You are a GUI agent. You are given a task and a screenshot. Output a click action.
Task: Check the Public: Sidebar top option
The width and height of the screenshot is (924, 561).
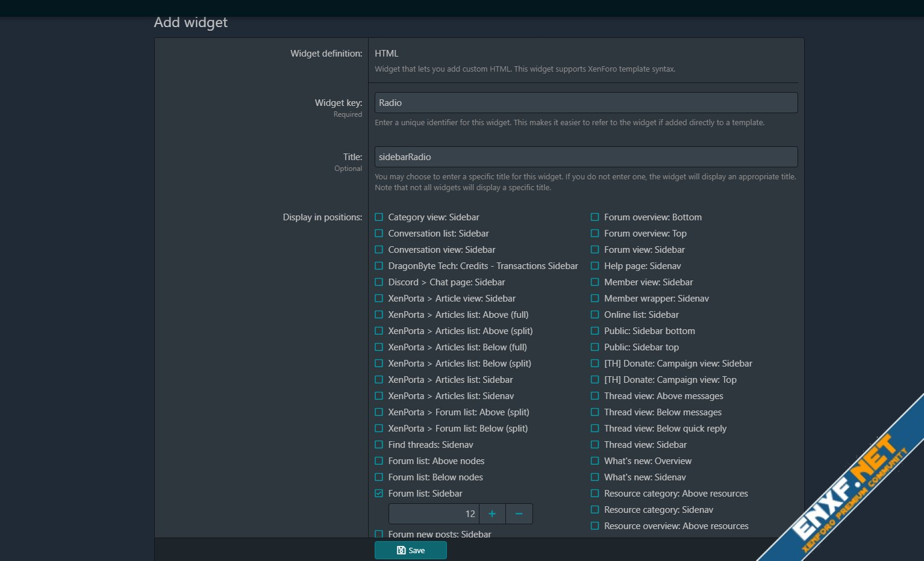(x=595, y=347)
